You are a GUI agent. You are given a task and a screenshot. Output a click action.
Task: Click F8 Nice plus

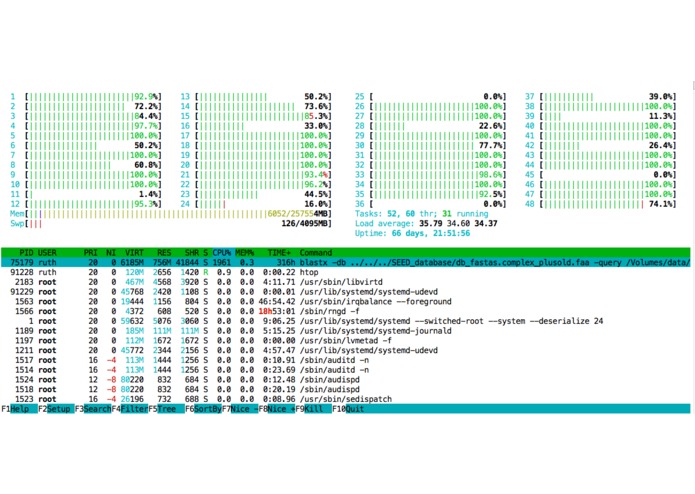[277, 409]
